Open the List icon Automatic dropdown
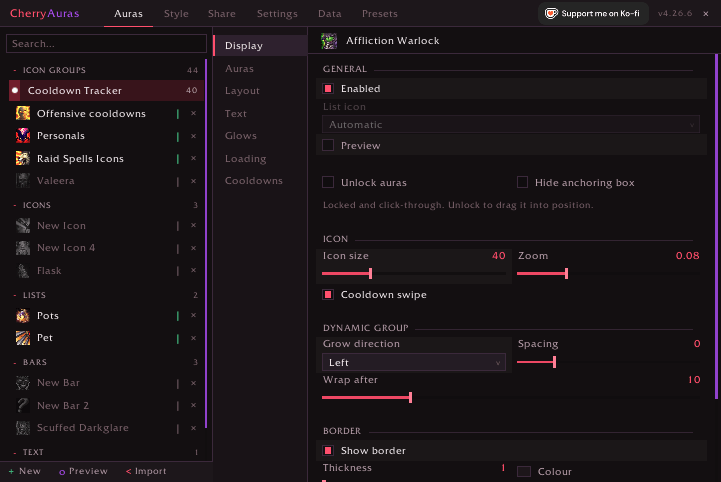 (511, 124)
